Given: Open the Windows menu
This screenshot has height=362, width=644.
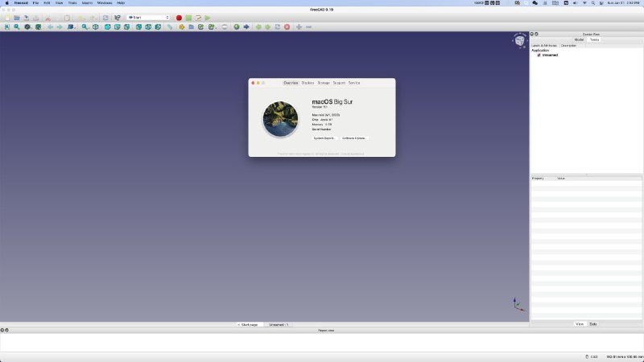Looking at the screenshot, I should pos(105,3).
